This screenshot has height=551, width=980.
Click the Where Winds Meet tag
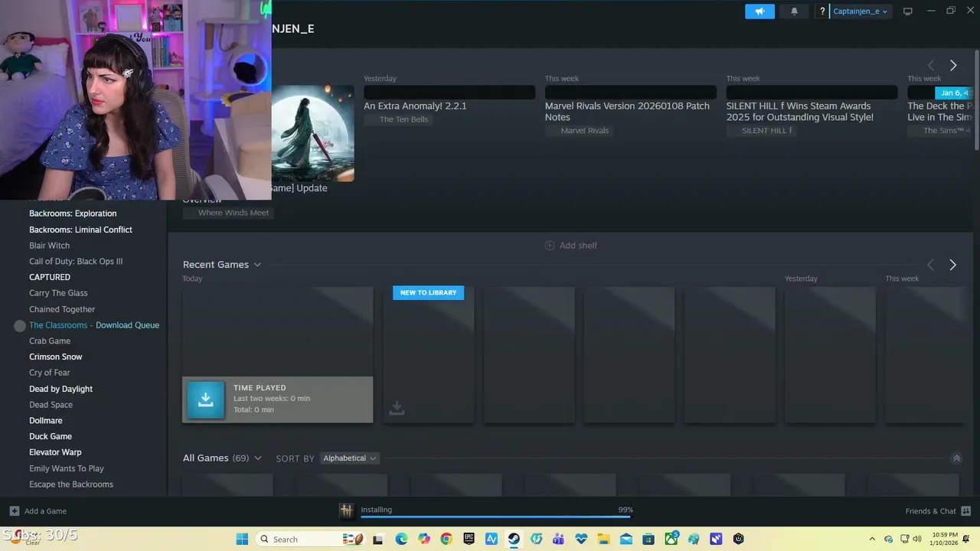coord(228,213)
